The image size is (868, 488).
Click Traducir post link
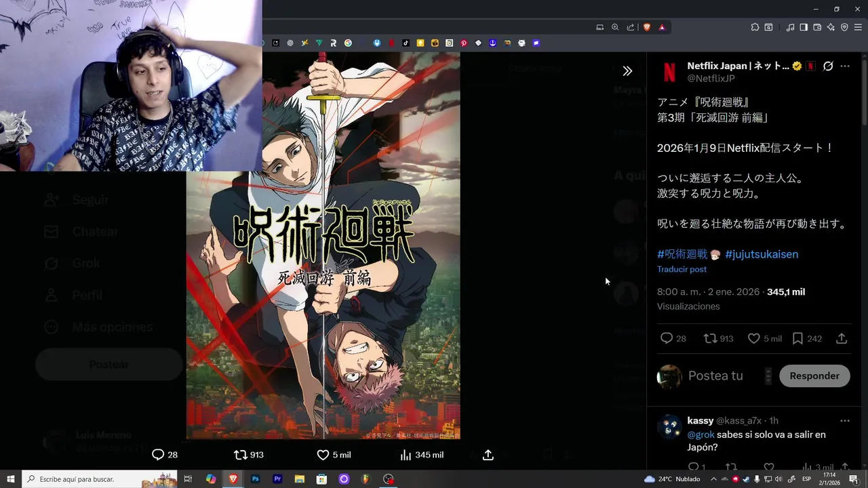pyautogui.click(x=682, y=269)
